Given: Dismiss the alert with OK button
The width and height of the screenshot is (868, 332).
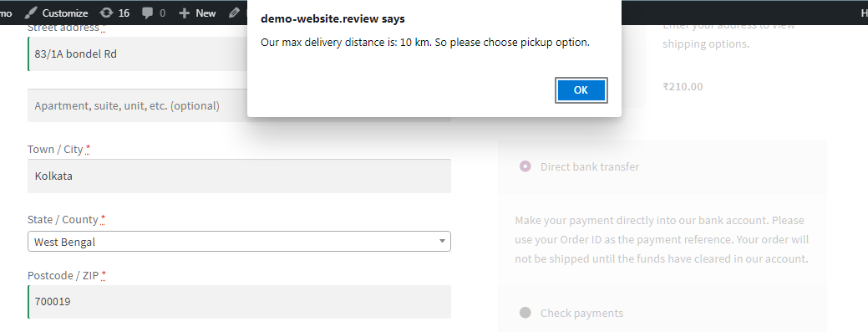Looking at the screenshot, I should coord(581,90).
